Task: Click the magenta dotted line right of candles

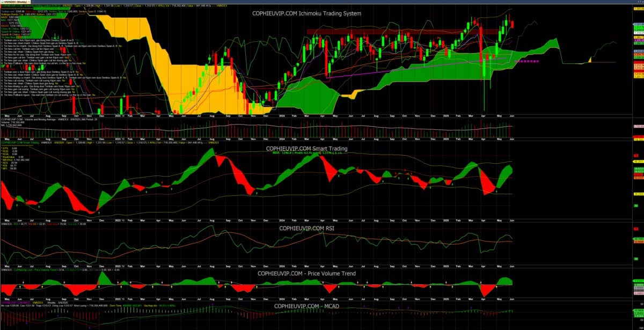Action: tap(526, 61)
